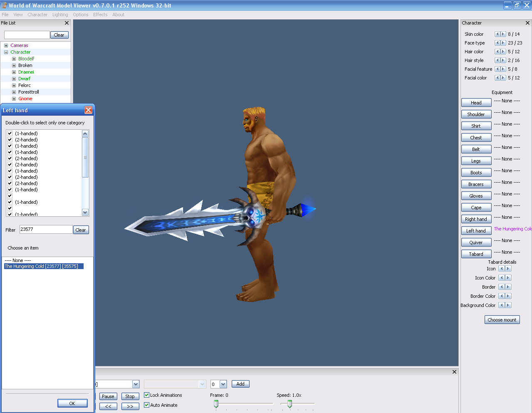Close the Character panel

(x=527, y=23)
